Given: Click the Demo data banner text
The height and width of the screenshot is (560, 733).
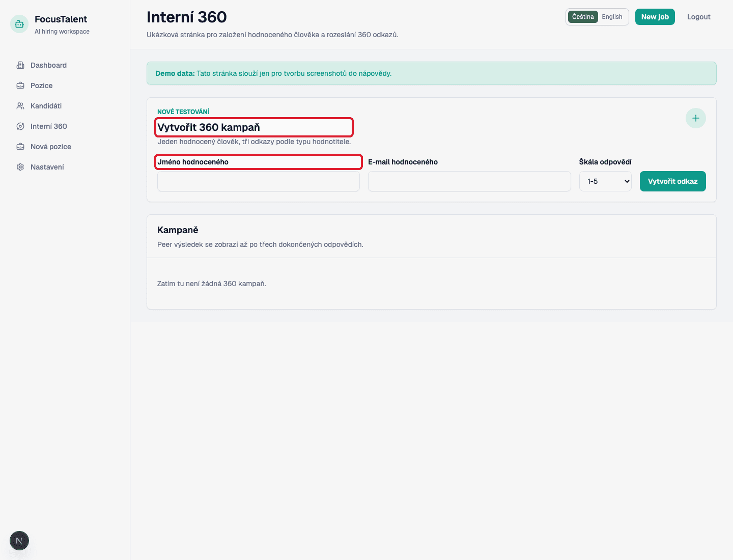Looking at the screenshot, I should click(273, 73).
